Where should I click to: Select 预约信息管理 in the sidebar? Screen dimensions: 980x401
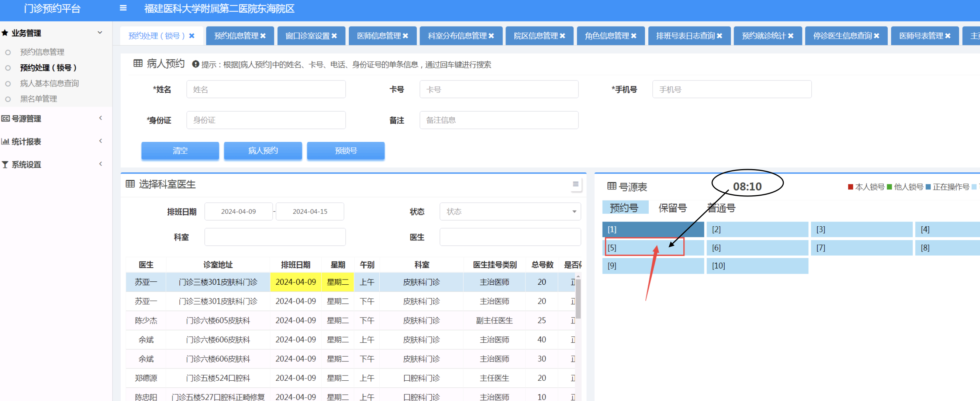tap(42, 52)
